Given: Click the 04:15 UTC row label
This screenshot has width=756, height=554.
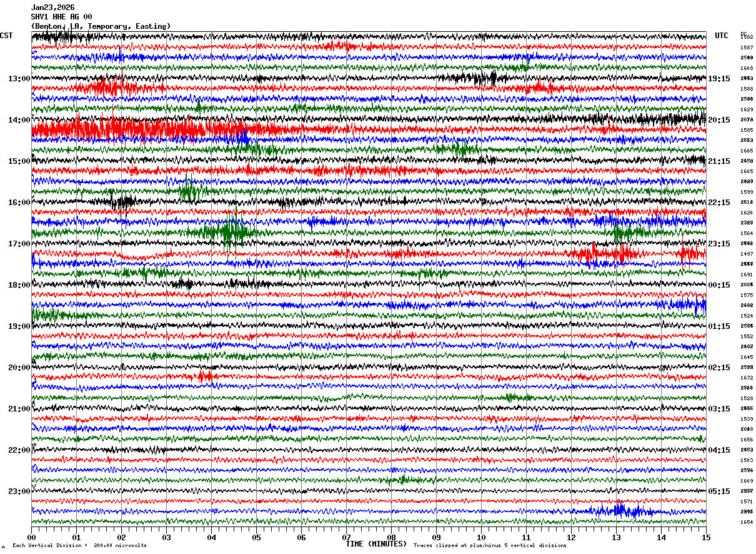Looking at the screenshot, I should pos(719,450).
